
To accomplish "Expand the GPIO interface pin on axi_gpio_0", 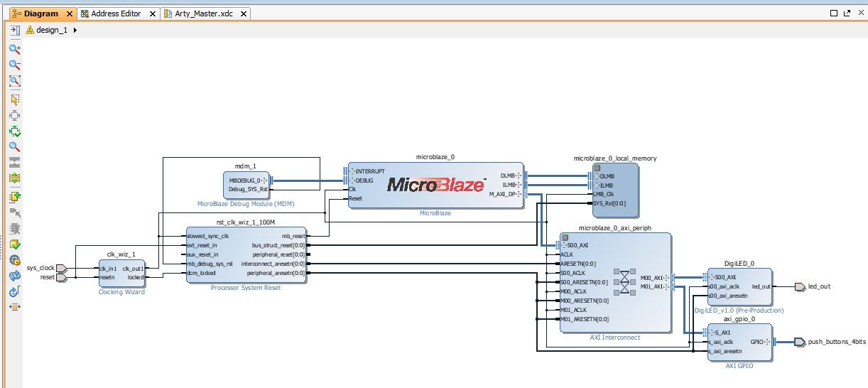I will [x=769, y=342].
